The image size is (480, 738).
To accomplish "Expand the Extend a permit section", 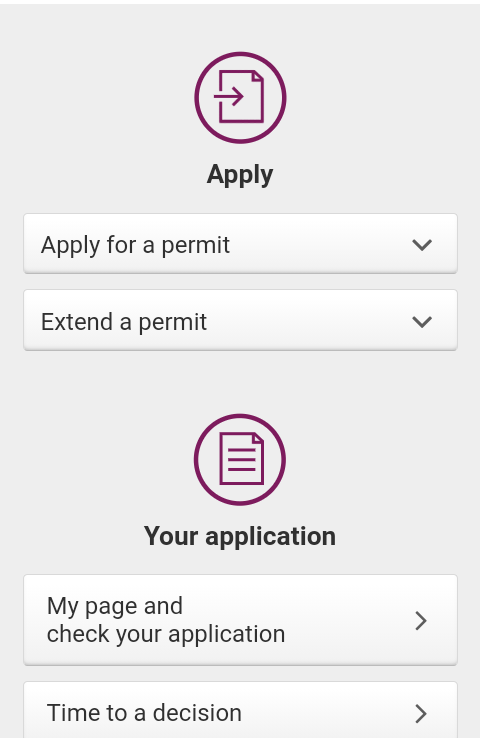I will click(x=240, y=321).
